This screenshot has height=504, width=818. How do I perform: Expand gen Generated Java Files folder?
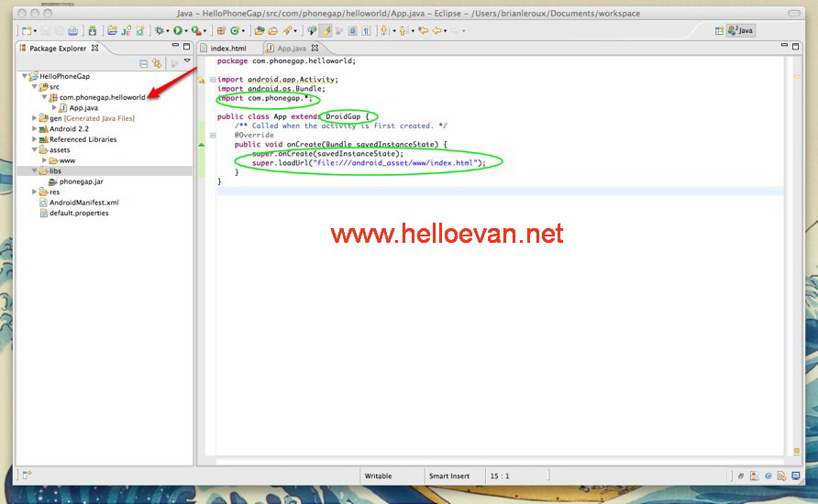click(35, 118)
